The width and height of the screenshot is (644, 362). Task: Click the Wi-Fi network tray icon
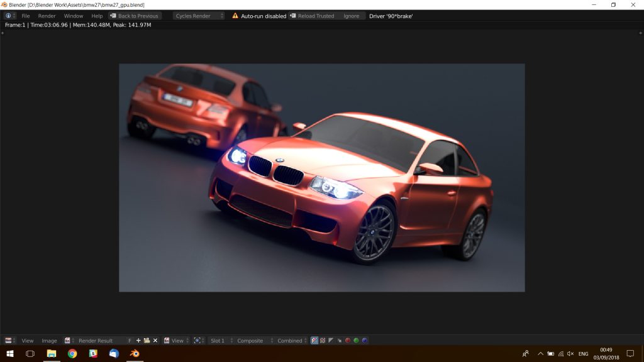560,353
